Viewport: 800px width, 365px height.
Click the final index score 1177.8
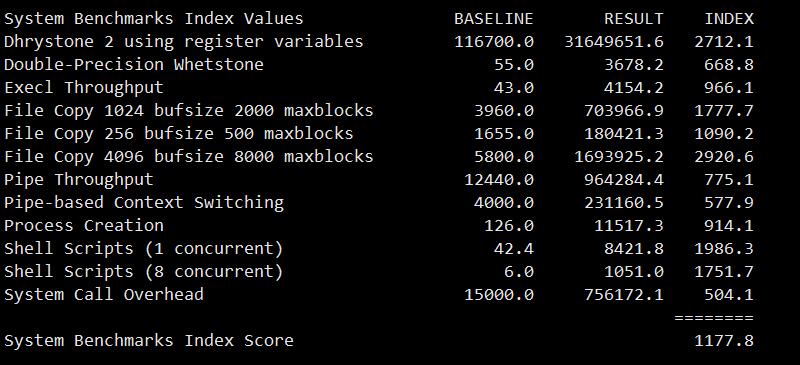click(723, 340)
